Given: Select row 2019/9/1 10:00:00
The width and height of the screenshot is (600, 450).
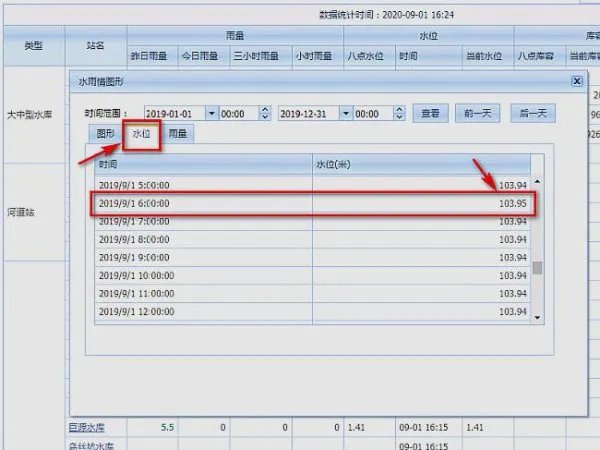Looking at the screenshot, I should pyautogui.click(x=312, y=276).
